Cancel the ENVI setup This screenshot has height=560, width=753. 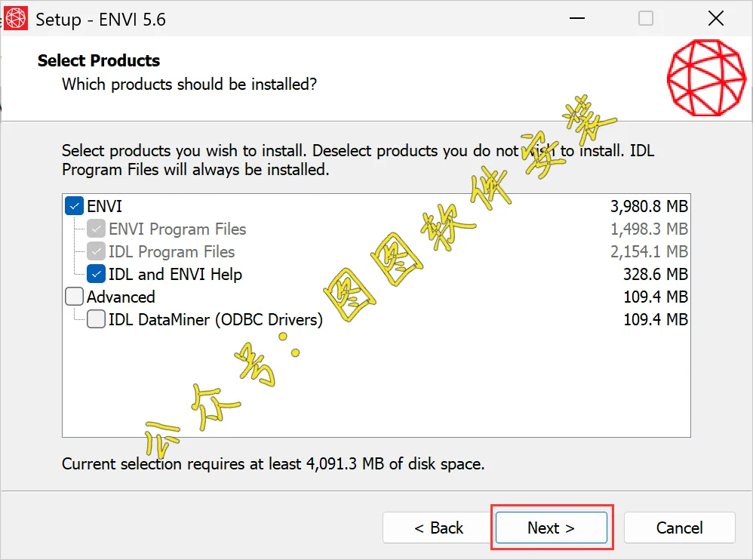click(x=680, y=528)
